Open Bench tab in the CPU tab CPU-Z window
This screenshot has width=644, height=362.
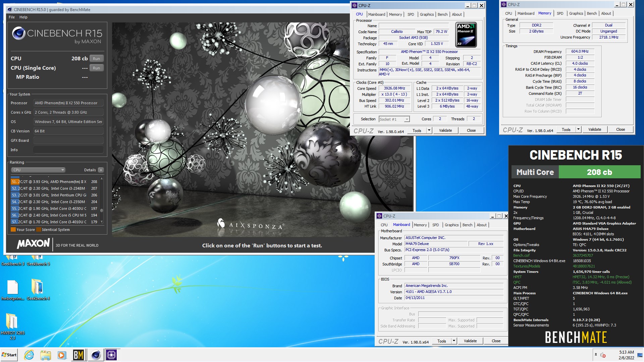(x=442, y=14)
